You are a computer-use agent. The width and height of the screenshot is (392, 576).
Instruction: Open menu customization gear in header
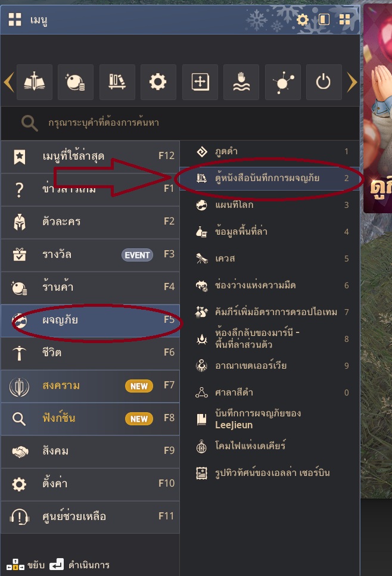[x=303, y=19]
